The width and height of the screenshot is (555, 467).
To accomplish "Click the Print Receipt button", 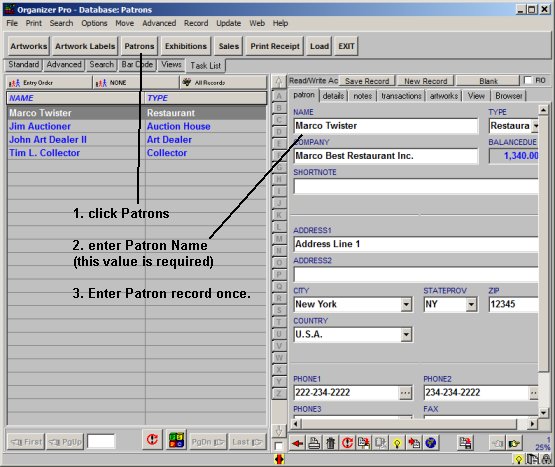I will (x=275, y=46).
